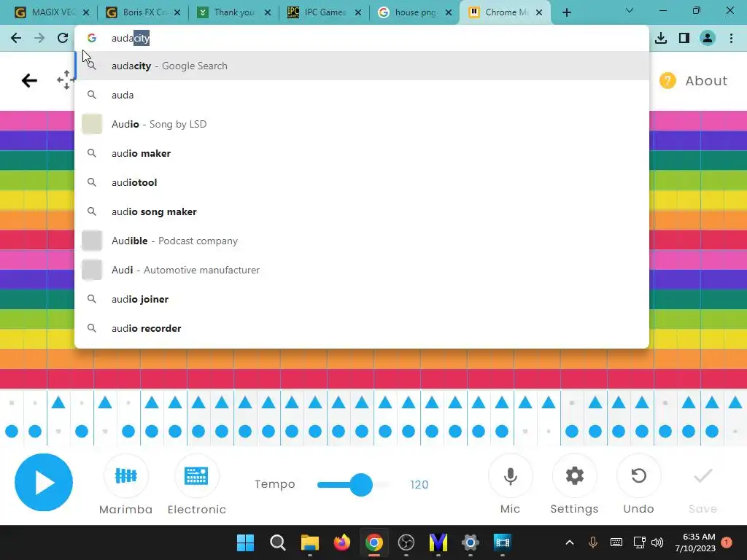Choose 'audio song maker' suggestion

(x=362, y=211)
